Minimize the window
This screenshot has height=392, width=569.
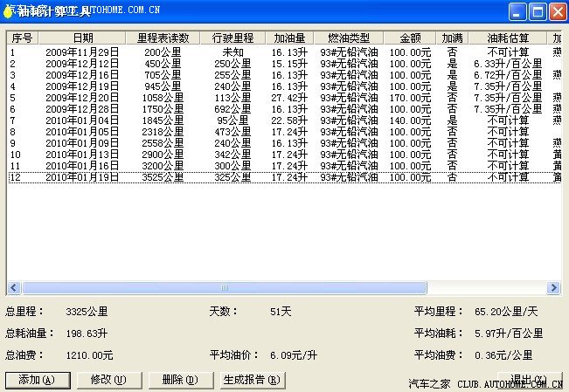517,11
